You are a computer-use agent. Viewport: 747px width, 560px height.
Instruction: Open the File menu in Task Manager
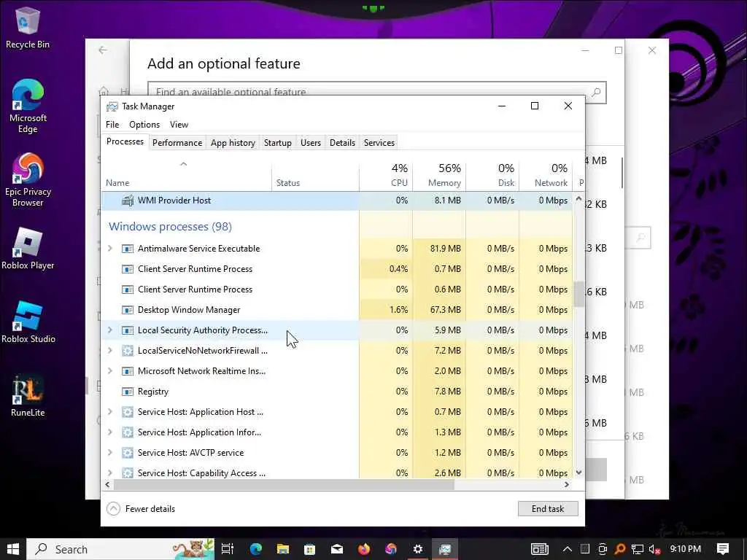tap(112, 125)
